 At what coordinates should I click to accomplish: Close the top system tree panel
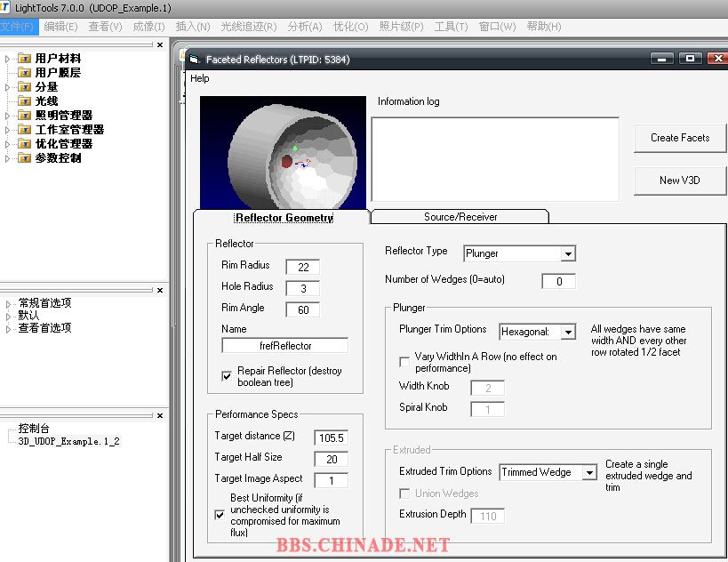pos(160,44)
